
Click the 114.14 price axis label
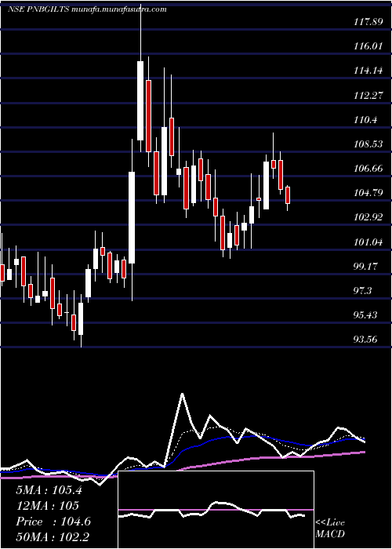(368, 71)
